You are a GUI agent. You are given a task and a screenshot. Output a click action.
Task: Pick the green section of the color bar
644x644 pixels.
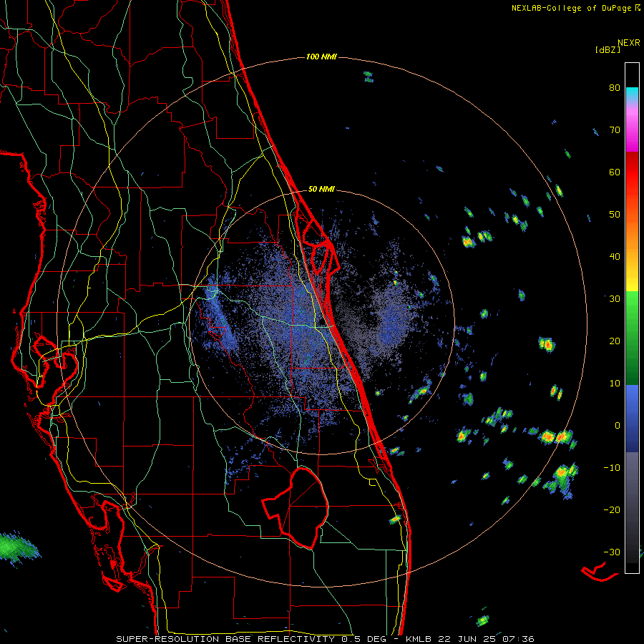tap(632, 338)
